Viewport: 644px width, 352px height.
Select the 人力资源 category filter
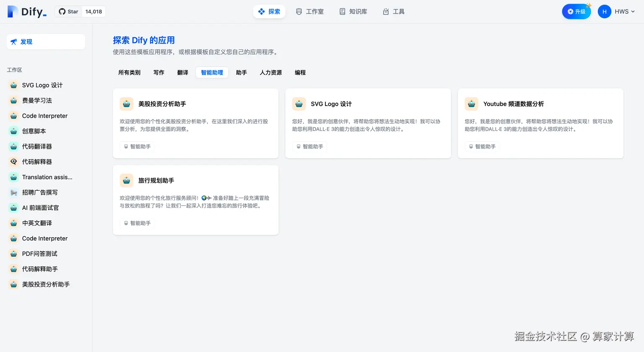(x=271, y=72)
